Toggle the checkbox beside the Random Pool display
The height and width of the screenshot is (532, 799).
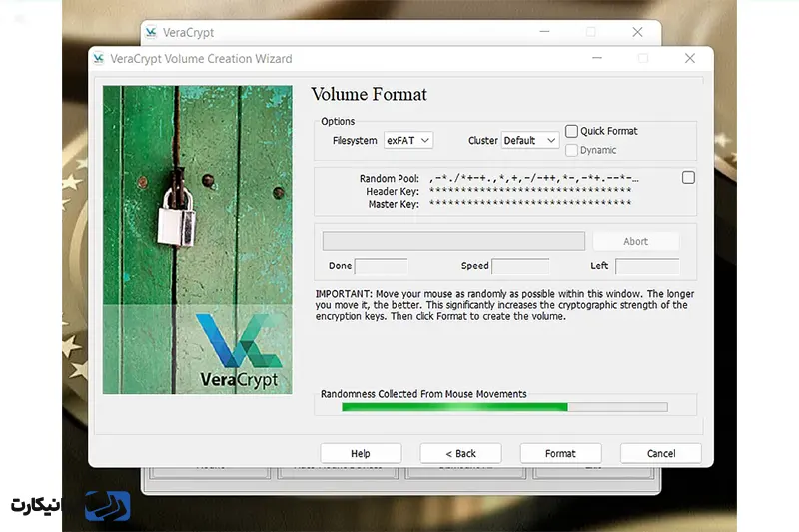coord(688,177)
